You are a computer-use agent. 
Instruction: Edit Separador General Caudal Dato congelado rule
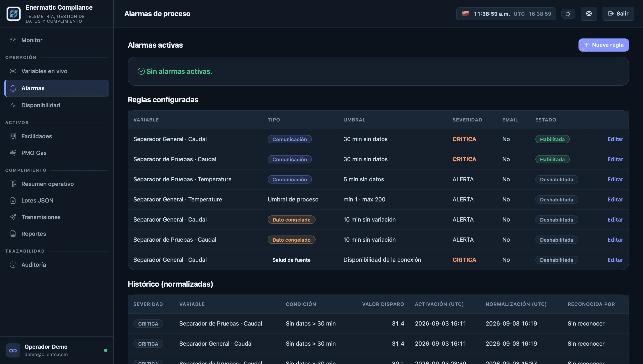(x=615, y=220)
